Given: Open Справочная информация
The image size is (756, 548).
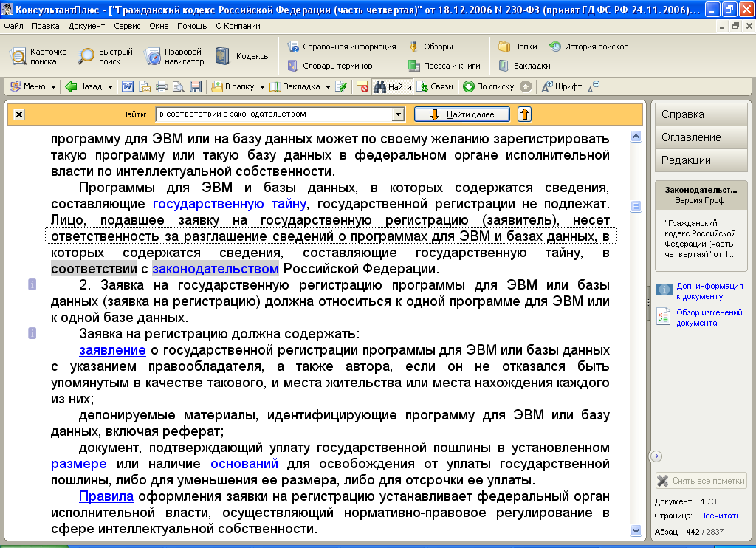Looking at the screenshot, I should point(342,47).
